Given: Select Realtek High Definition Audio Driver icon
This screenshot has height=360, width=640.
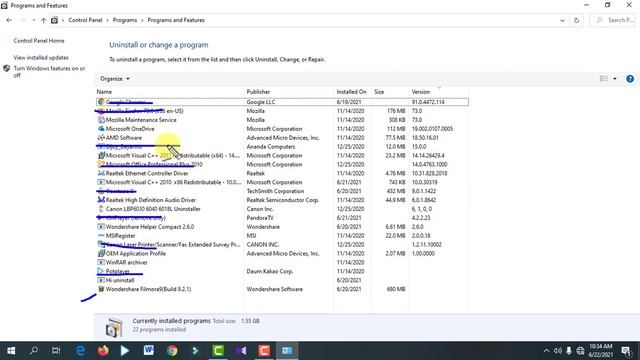Looking at the screenshot, I should 101,200.
